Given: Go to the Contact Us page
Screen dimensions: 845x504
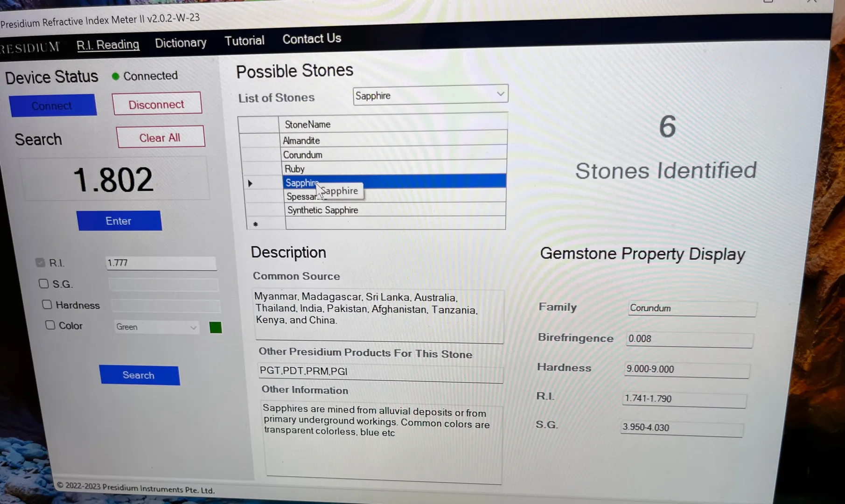Looking at the screenshot, I should click(x=312, y=39).
